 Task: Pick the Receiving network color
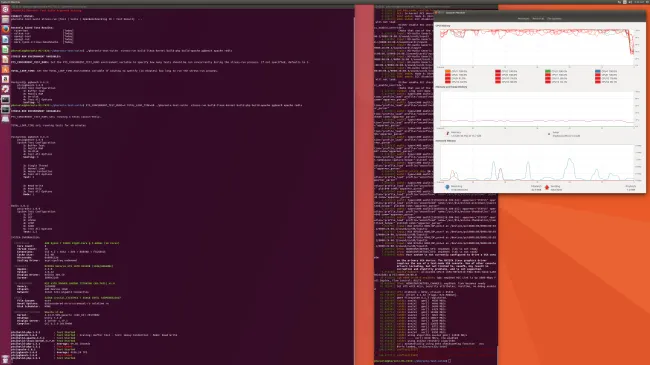[x=447, y=187]
